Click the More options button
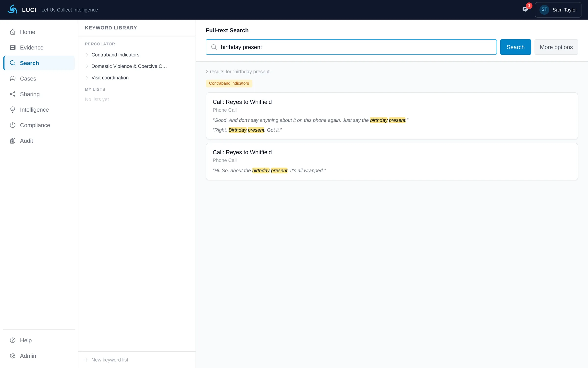588x368 pixels. pos(556,47)
